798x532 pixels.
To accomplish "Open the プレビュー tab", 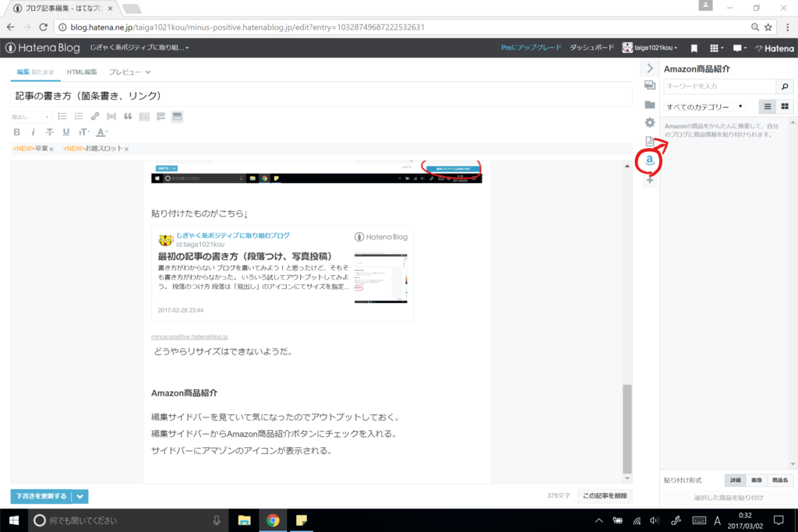I will point(122,71).
